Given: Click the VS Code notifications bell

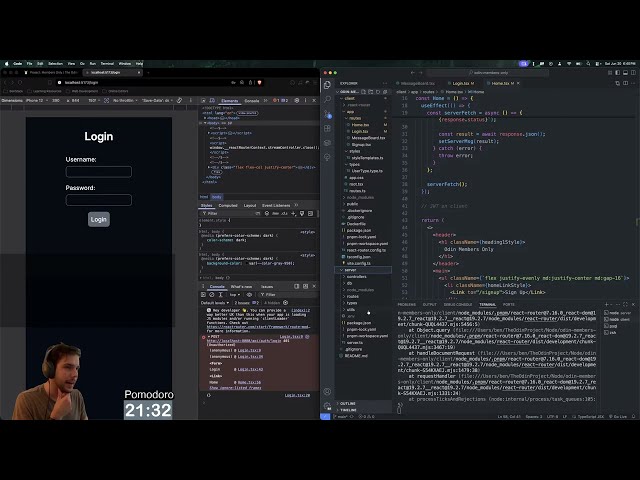Looking at the screenshot, I should pyautogui.click(x=633, y=416).
